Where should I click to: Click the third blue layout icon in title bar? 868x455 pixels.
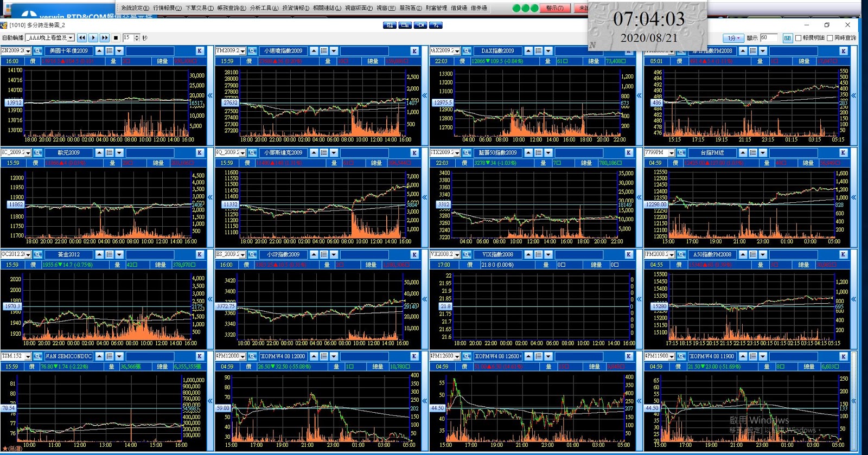[420, 25]
